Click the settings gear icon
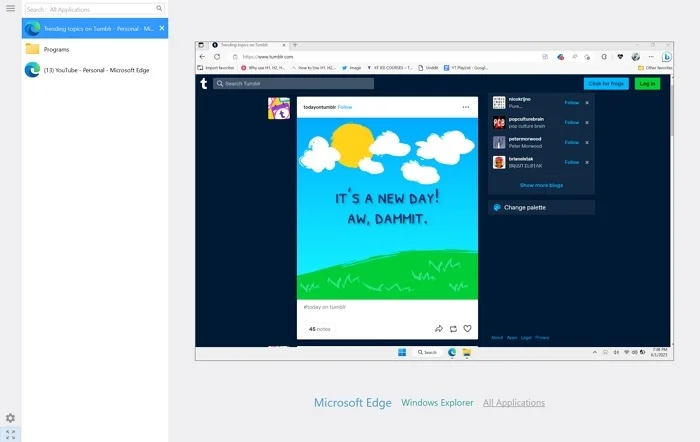Viewport: 700px width, 442px height. pyautogui.click(x=10, y=418)
